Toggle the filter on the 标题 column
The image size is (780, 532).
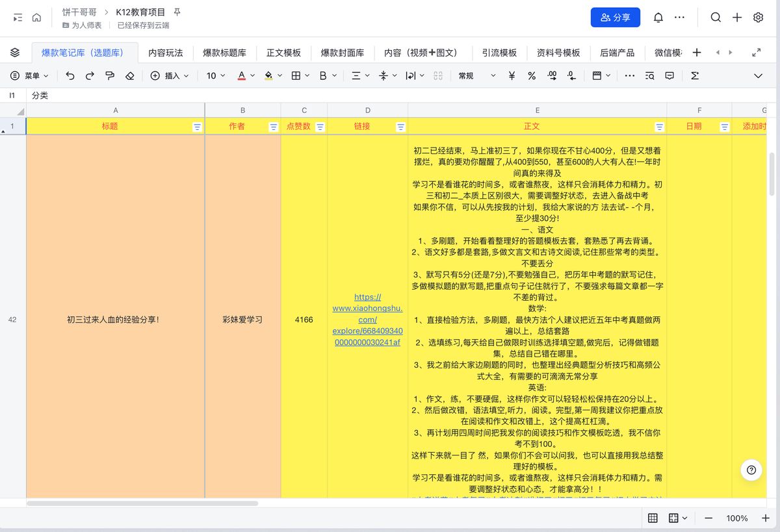(197, 127)
